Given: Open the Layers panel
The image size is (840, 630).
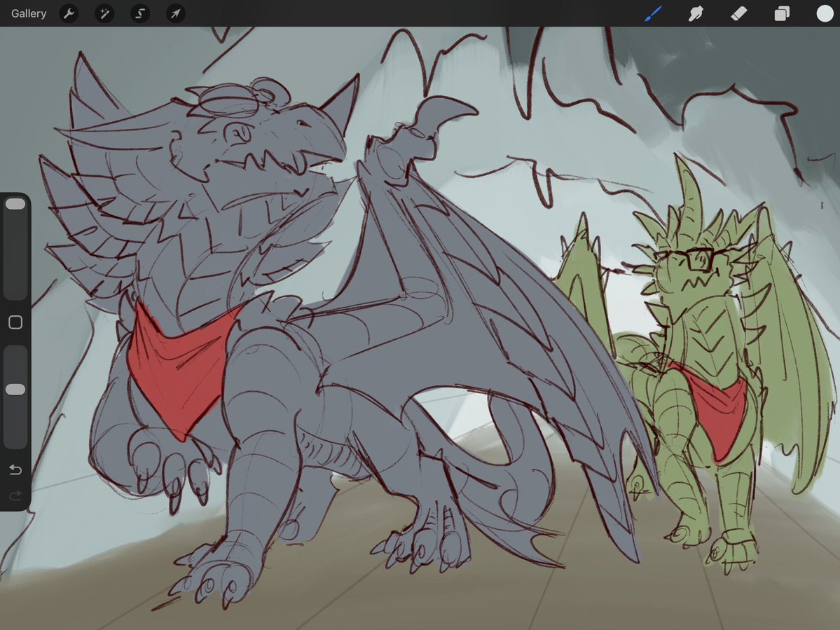Looking at the screenshot, I should point(782,13).
